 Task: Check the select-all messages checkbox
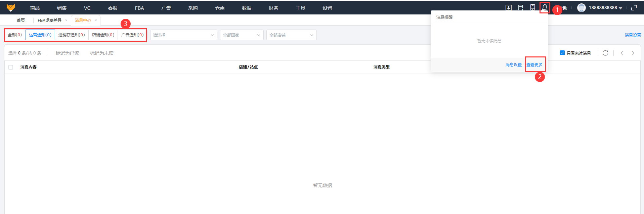click(11, 67)
